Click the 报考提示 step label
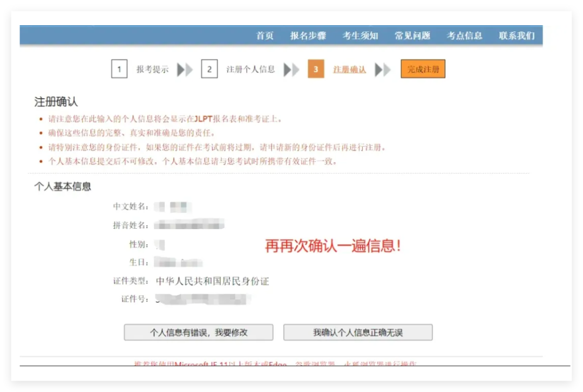The height and width of the screenshot is (392, 583). click(152, 70)
